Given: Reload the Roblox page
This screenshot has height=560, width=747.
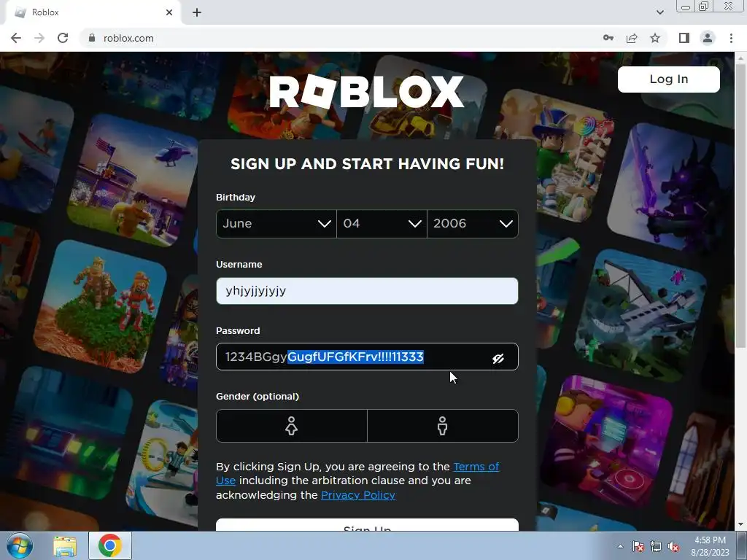Looking at the screenshot, I should pyautogui.click(x=63, y=38).
